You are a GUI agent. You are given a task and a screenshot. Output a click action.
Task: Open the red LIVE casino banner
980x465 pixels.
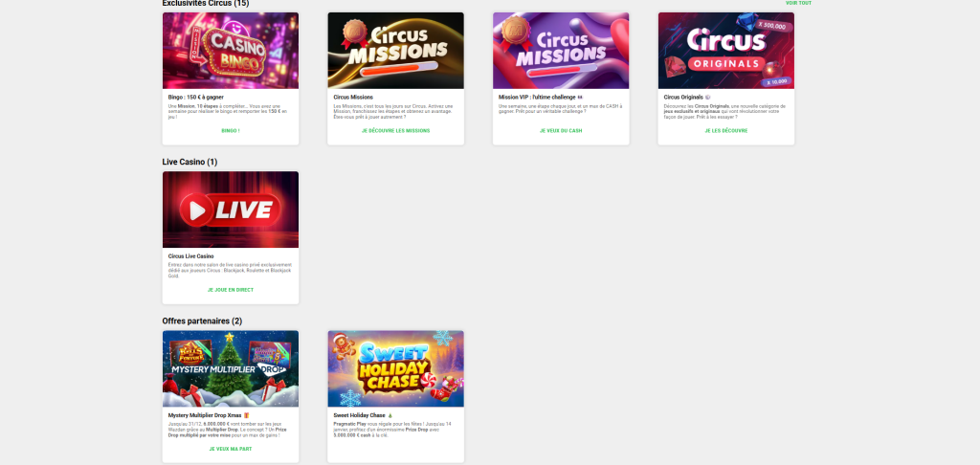[231, 210]
